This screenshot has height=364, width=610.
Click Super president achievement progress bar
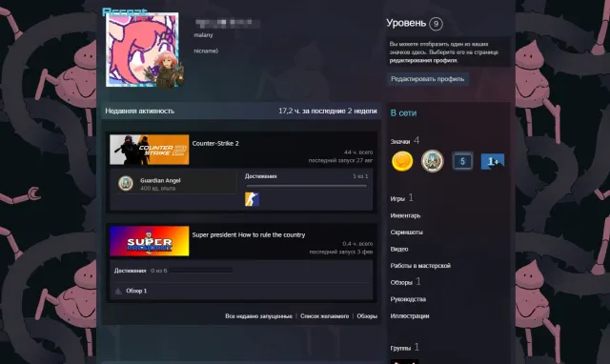[x=201, y=271]
